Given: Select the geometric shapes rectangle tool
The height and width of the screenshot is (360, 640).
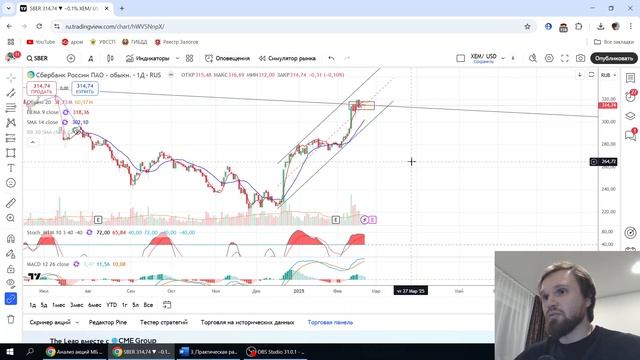Looking at the screenshot, I should pos(11,153).
